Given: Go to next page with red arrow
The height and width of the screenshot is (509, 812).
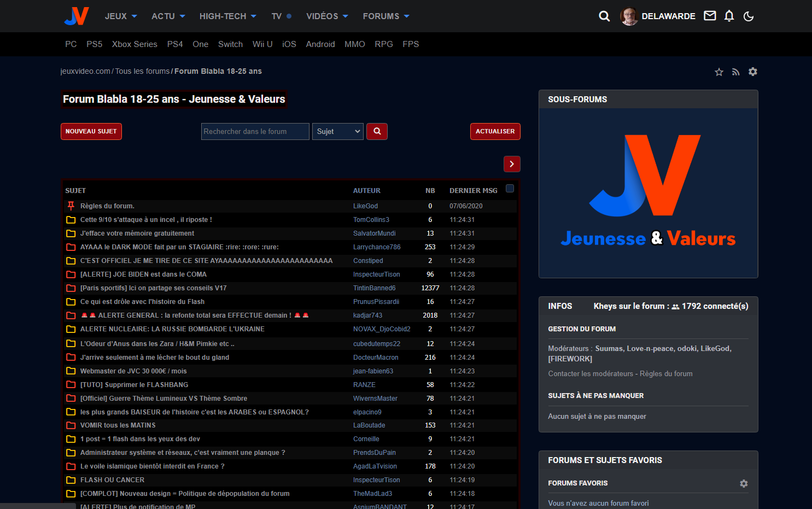Looking at the screenshot, I should 512,164.
